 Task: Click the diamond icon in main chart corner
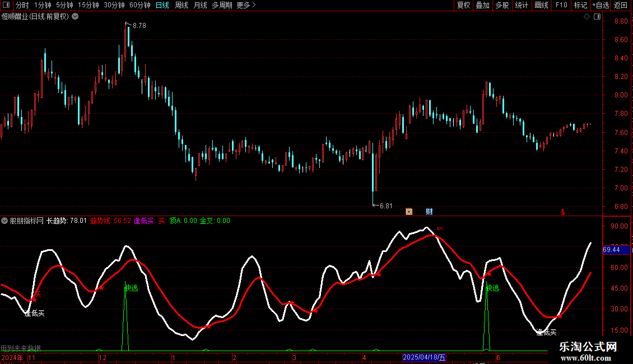click(x=587, y=17)
